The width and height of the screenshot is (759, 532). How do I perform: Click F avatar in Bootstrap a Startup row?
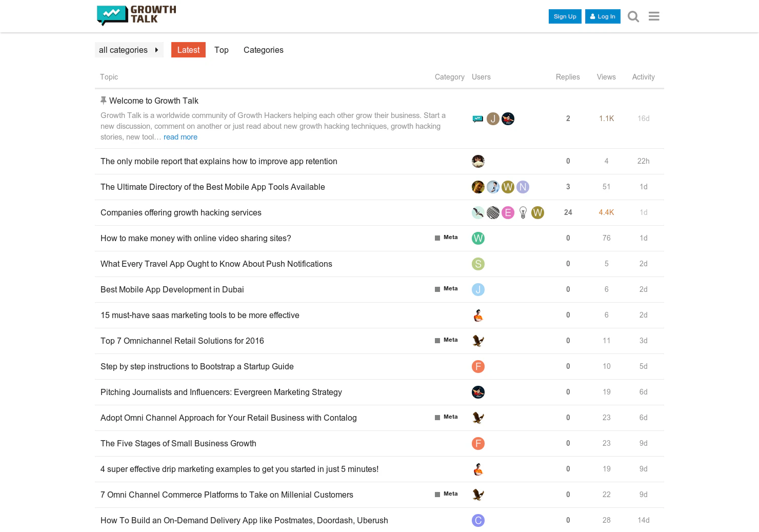point(478,366)
